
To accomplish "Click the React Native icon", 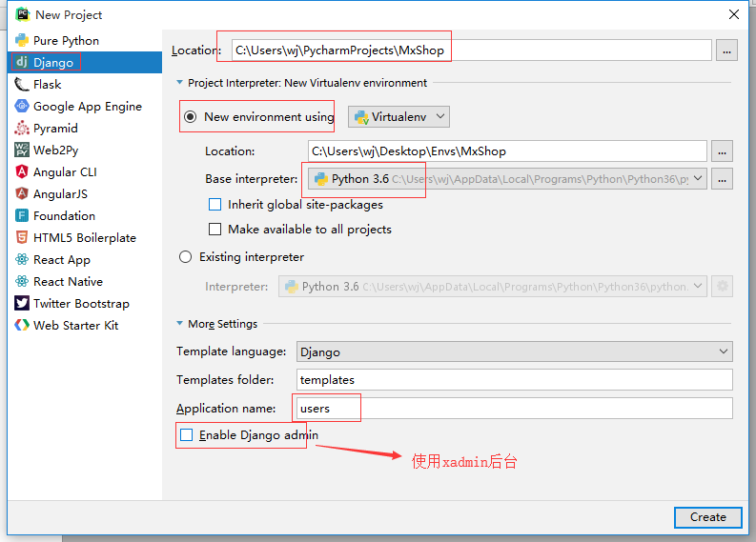I will tap(22, 281).
